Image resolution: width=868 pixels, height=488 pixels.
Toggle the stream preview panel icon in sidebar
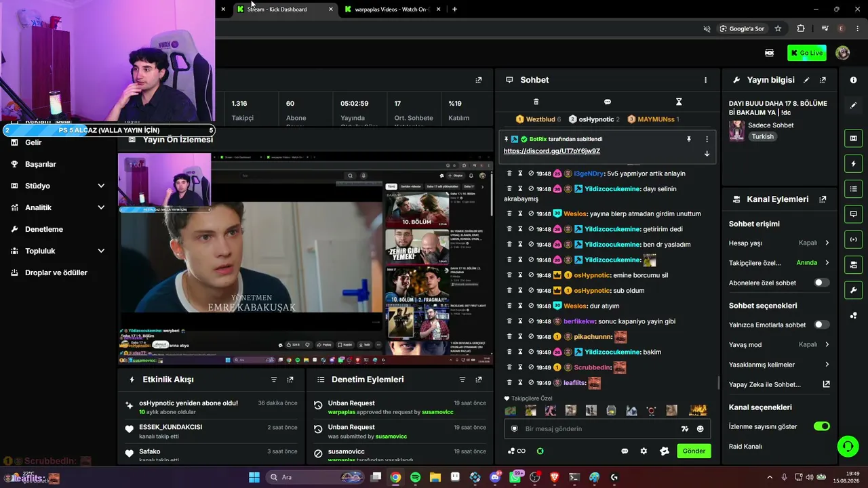853,138
